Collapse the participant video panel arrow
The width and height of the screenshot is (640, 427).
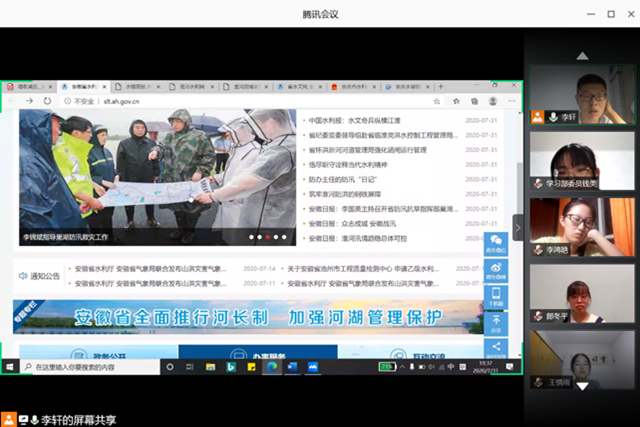(x=518, y=227)
